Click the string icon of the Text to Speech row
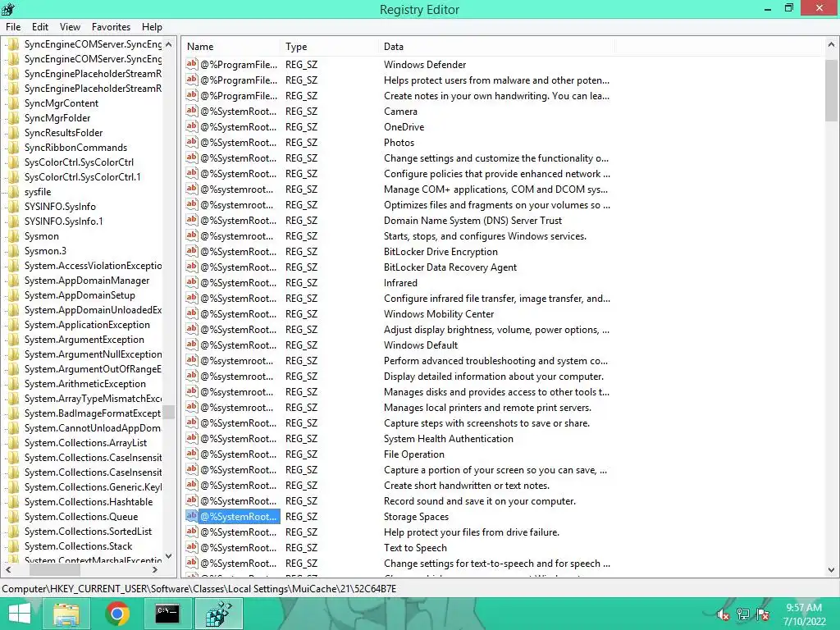The width and height of the screenshot is (840, 630). tap(192, 547)
